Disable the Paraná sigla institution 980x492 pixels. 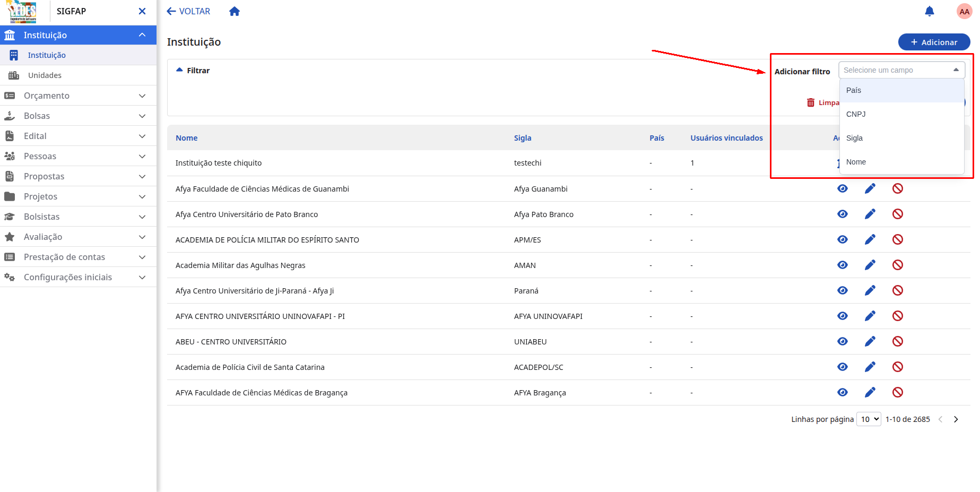pyautogui.click(x=898, y=290)
